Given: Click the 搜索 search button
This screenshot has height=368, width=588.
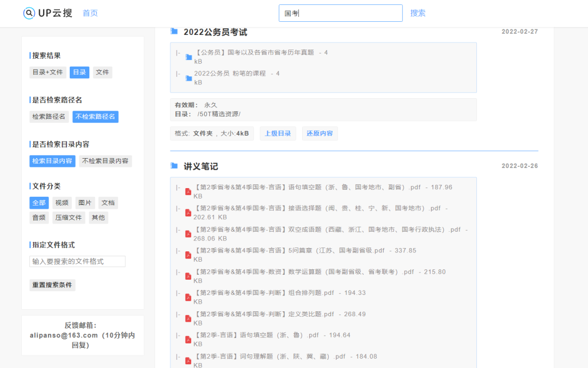Looking at the screenshot, I should (418, 13).
